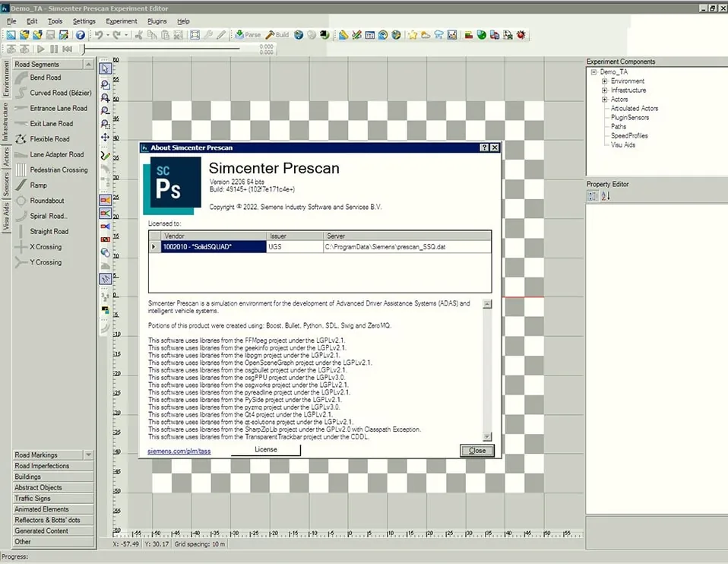Select the path drawing pencil tool
Screen dimensions: 728x564
click(x=106, y=156)
